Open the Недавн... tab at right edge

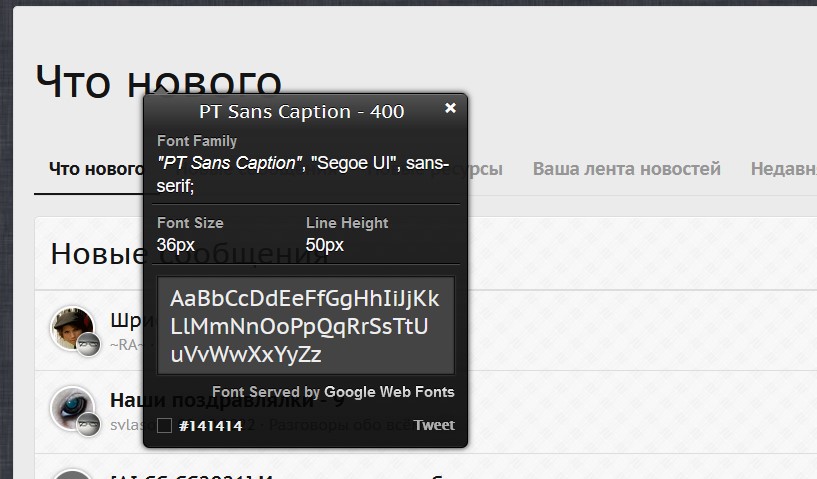784,169
